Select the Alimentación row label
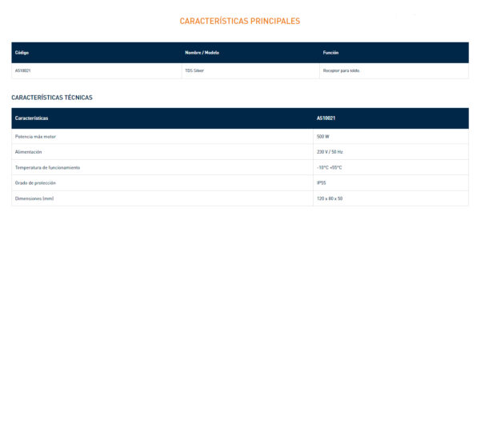The image size is (480, 448). tap(29, 152)
